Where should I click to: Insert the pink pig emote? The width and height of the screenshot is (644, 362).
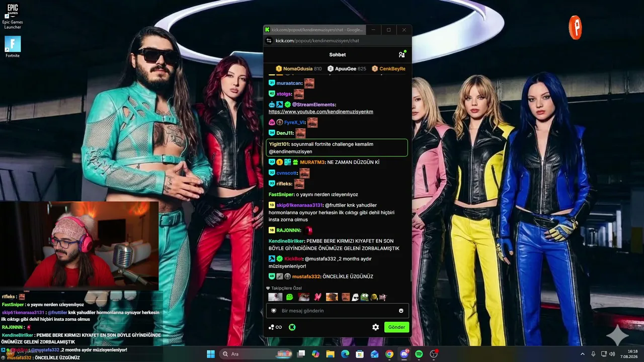pyautogui.click(x=382, y=297)
